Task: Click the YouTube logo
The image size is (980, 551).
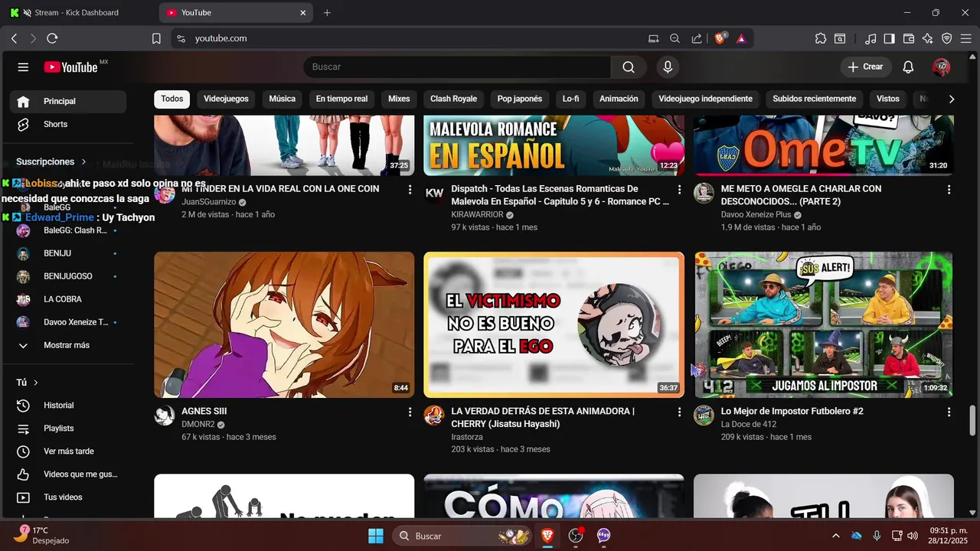Action: [x=71, y=67]
